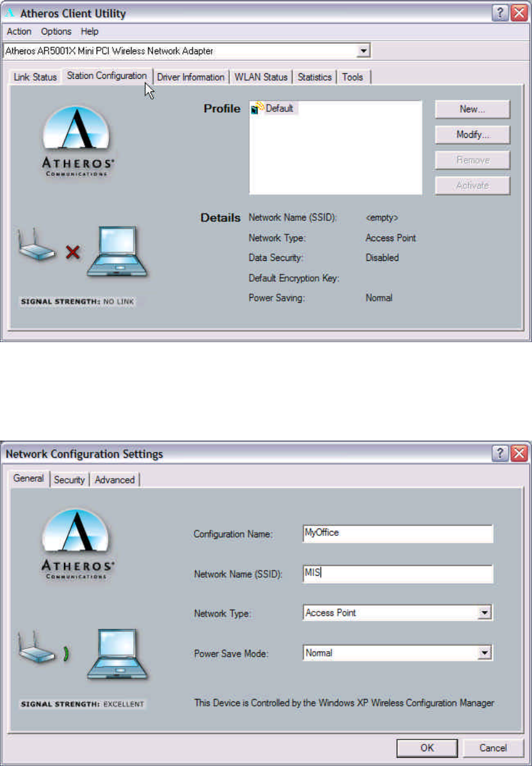Click laptop icon in Network Configuration Settings
Screen dimensions: 532x766
click(117, 654)
